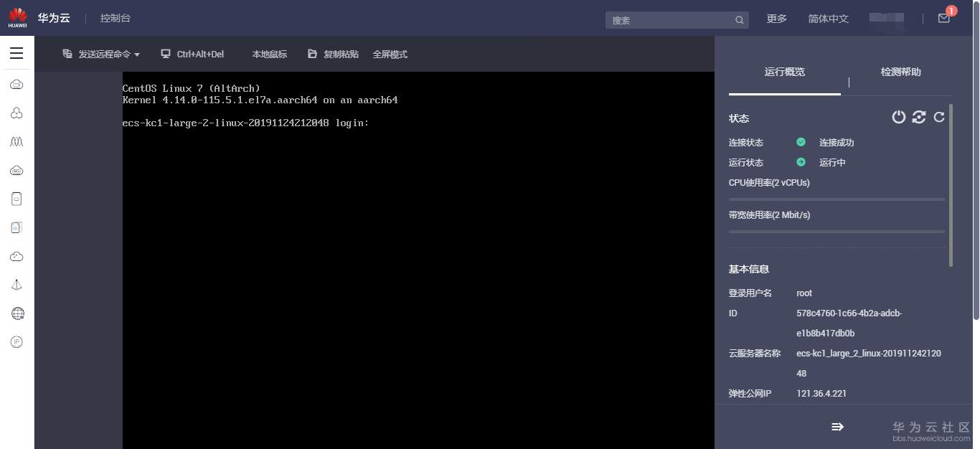
Task: Click the triple-arch wave sidebar icon
Action: click(x=17, y=142)
